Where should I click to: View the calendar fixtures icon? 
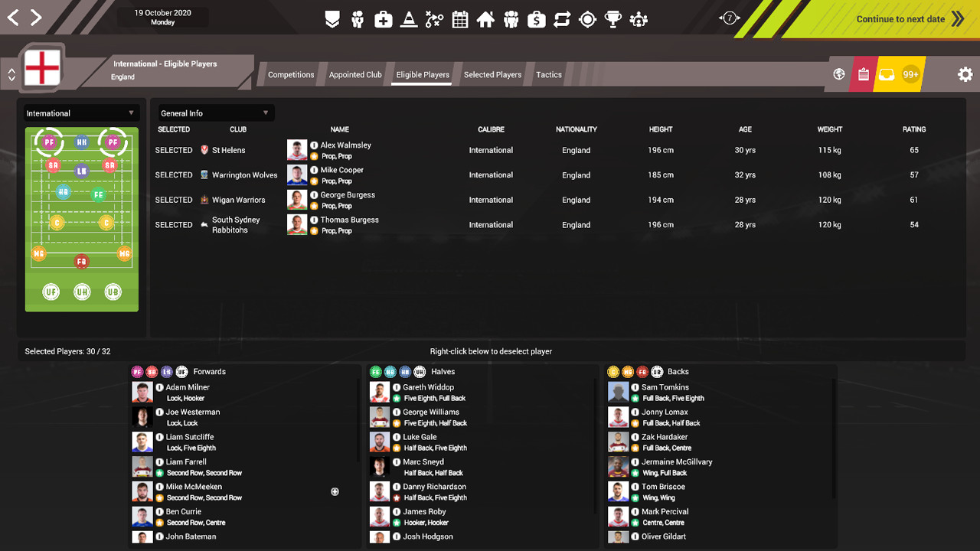click(x=460, y=18)
